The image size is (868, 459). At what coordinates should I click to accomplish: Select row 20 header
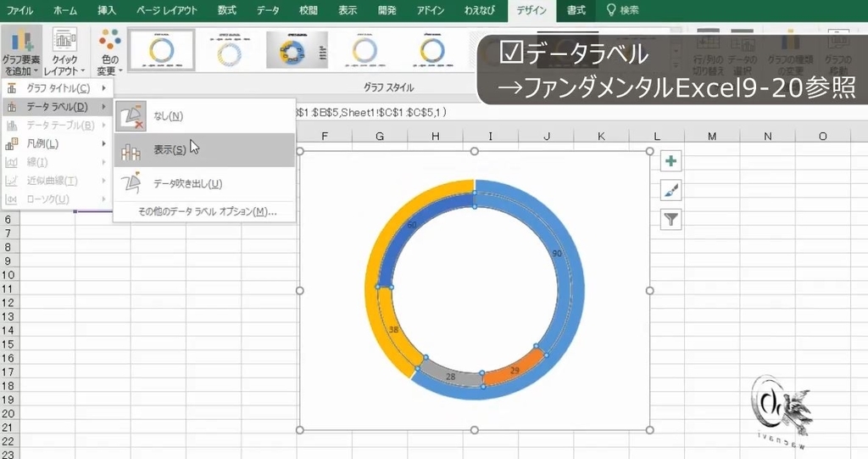pyautogui.click(x=8, y=413)
